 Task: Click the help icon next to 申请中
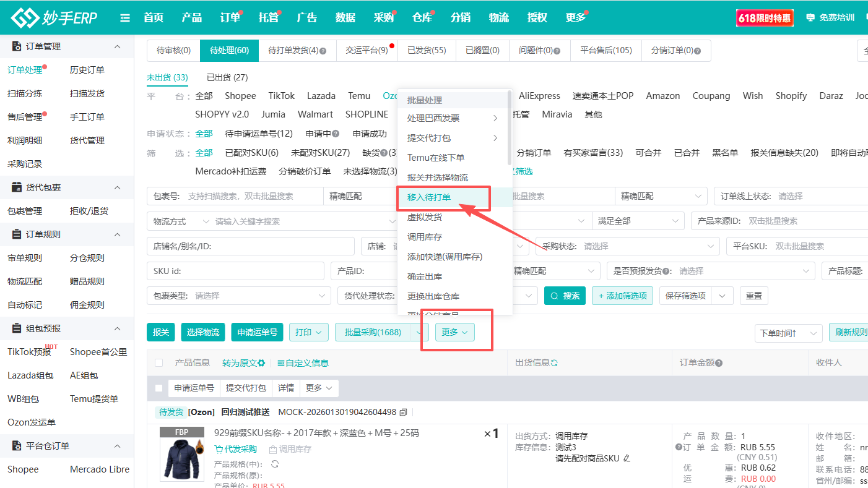click(x=336, y=134)
